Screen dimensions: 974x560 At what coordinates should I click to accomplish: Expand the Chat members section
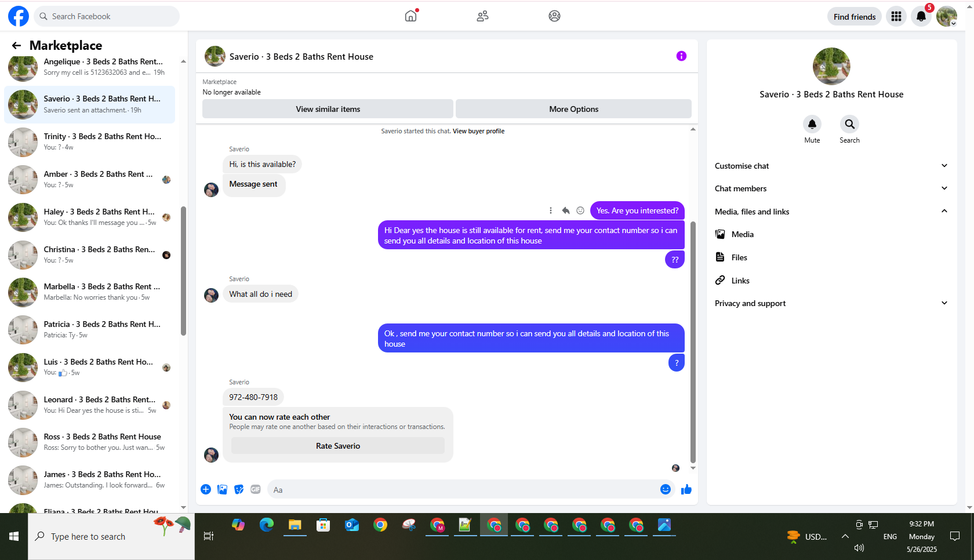(832, 188)
